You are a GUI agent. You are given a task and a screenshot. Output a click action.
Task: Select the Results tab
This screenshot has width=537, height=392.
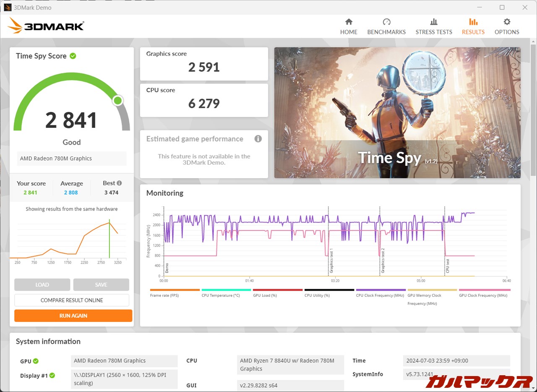tap(473, 27)
